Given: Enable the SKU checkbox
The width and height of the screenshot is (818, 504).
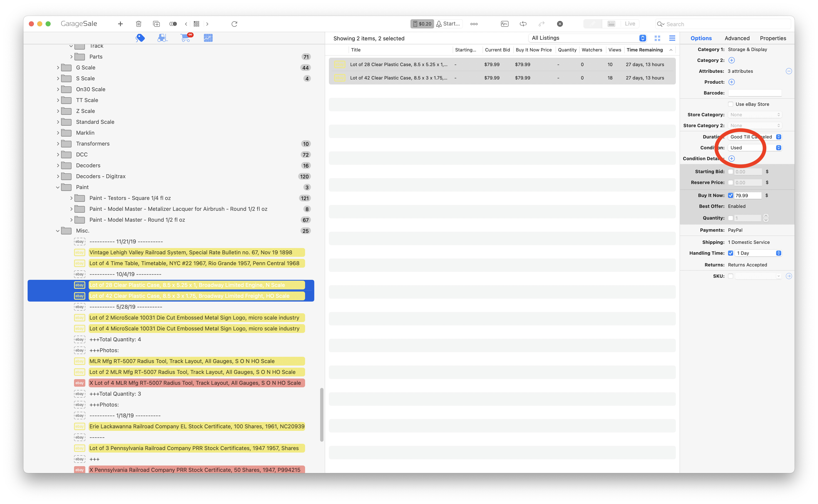Looking at the screenshot, I should click(x=730, y=276).
